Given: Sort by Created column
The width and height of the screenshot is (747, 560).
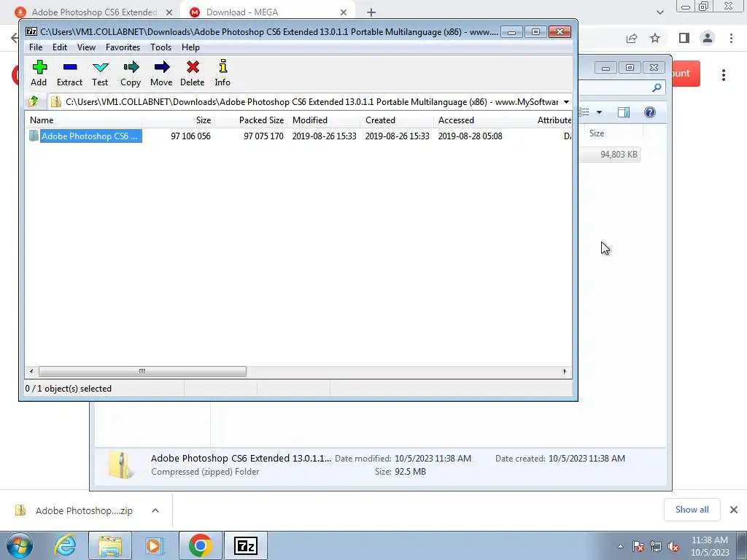Looking at the screenshot, I should (398, 120).
